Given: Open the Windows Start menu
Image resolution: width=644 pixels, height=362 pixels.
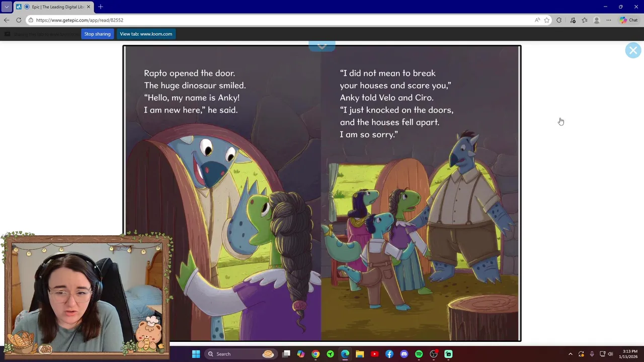Looking at the screenshot, I should click(196, 354).
